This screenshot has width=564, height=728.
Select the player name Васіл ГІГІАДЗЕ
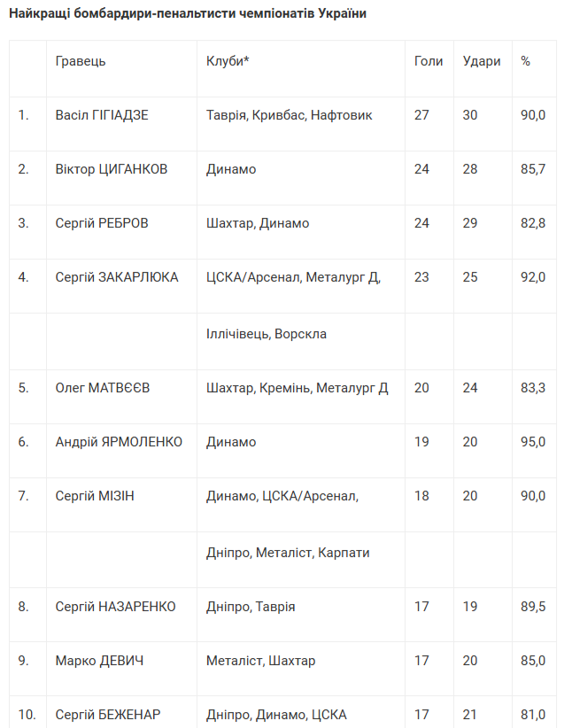point(102,115)
